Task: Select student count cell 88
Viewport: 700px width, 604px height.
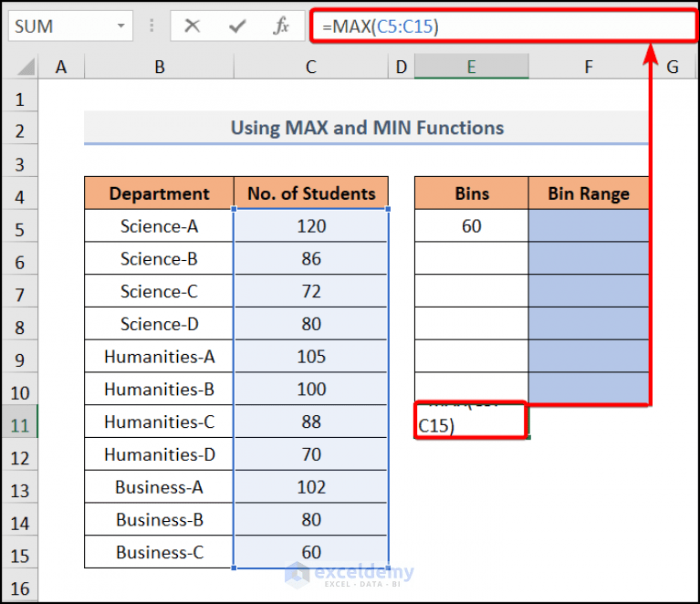Action: (311, 422)
